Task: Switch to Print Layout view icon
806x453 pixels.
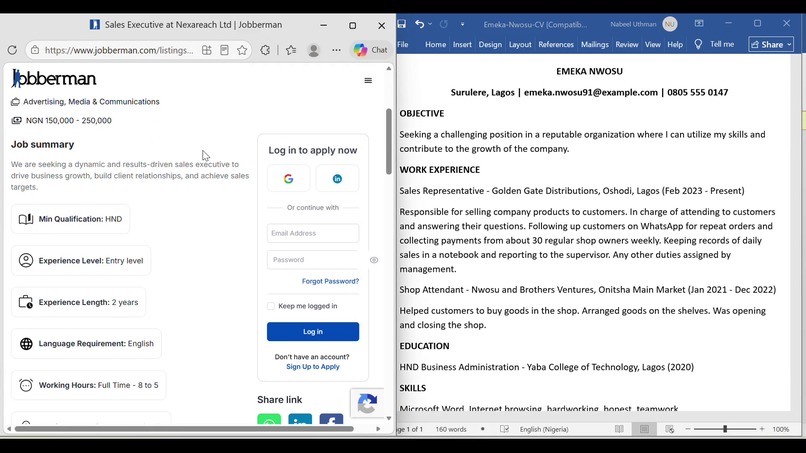Action: pos(644,429)
